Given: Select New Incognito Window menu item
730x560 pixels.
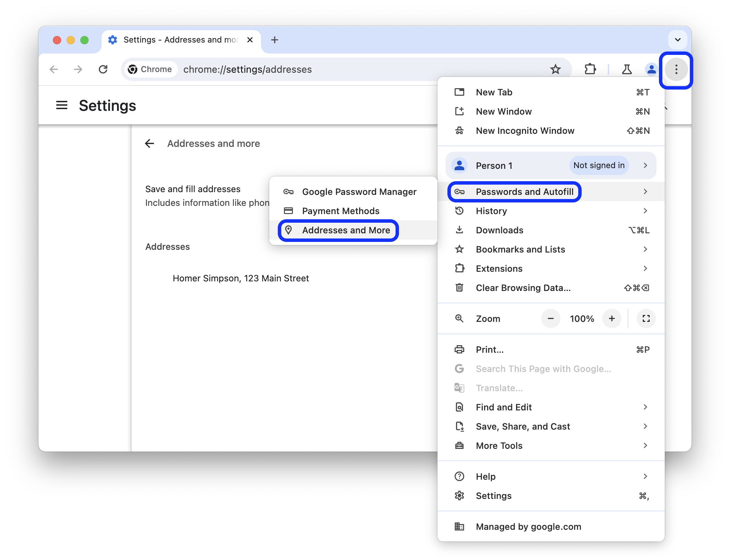Looking at the screenshot, I should point(525,130).
